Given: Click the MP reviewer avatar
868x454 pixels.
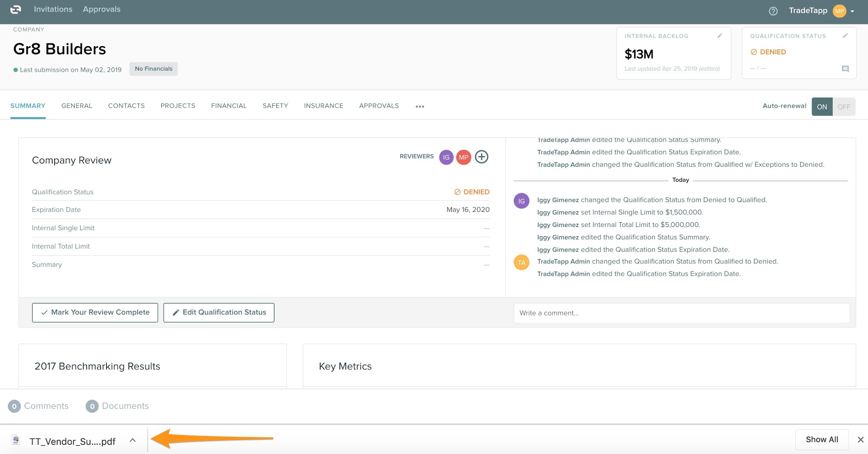Looking at the screenshot, I should pos(463,157).
